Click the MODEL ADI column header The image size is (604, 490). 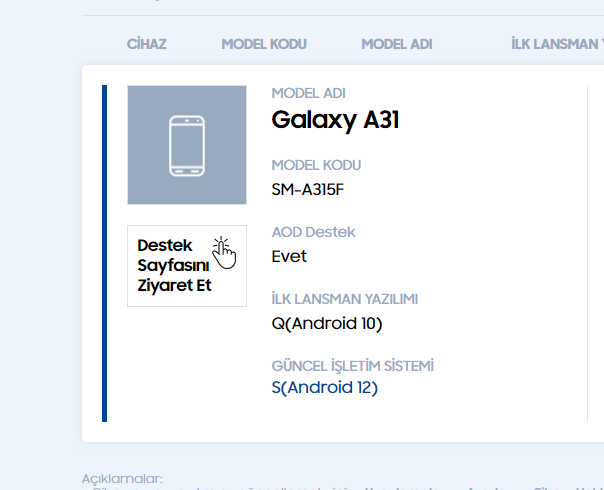397,44
